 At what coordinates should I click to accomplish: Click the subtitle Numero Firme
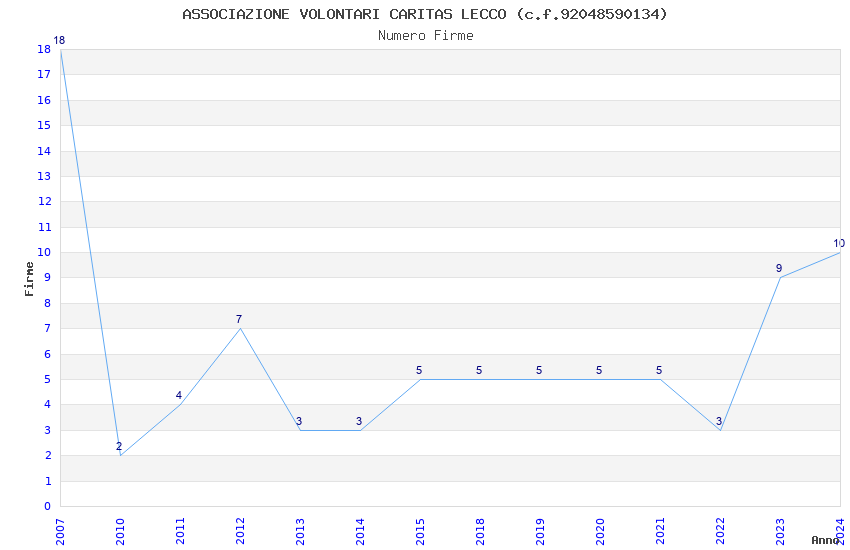click(x=426, y=36)
